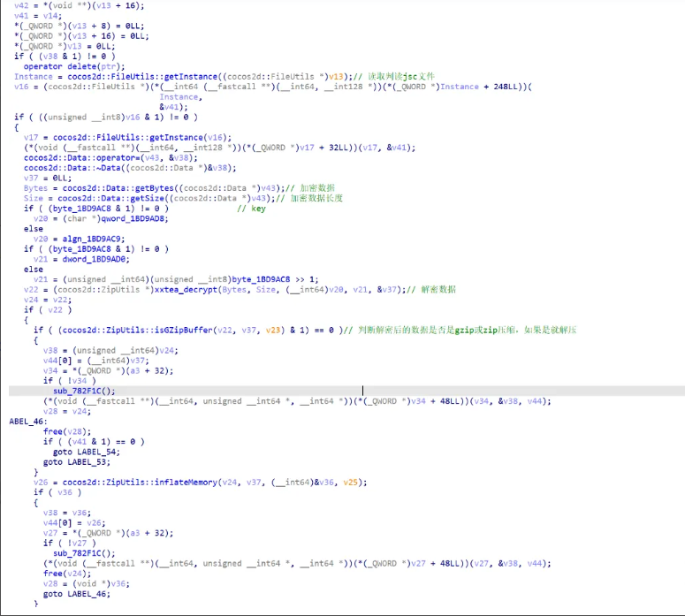Click 'free(v28);' statement
685x616 pixels.
[x=67, y=431]
